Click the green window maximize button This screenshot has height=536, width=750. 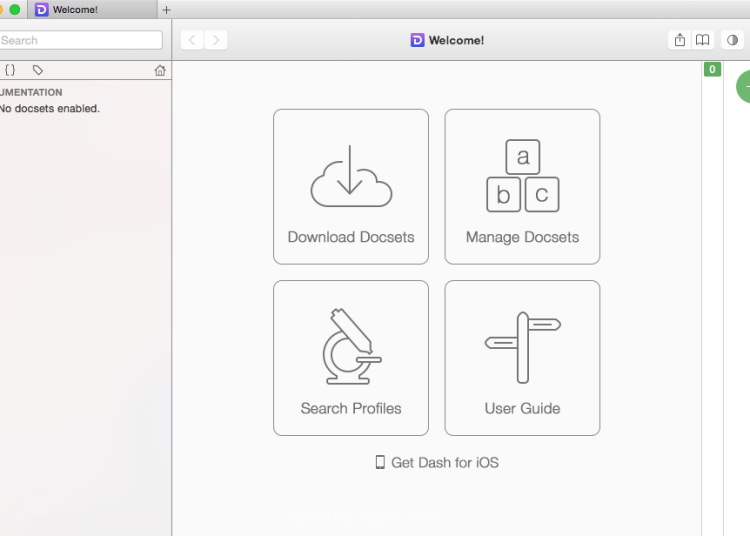pyautogui.click(x=15, y=10)
